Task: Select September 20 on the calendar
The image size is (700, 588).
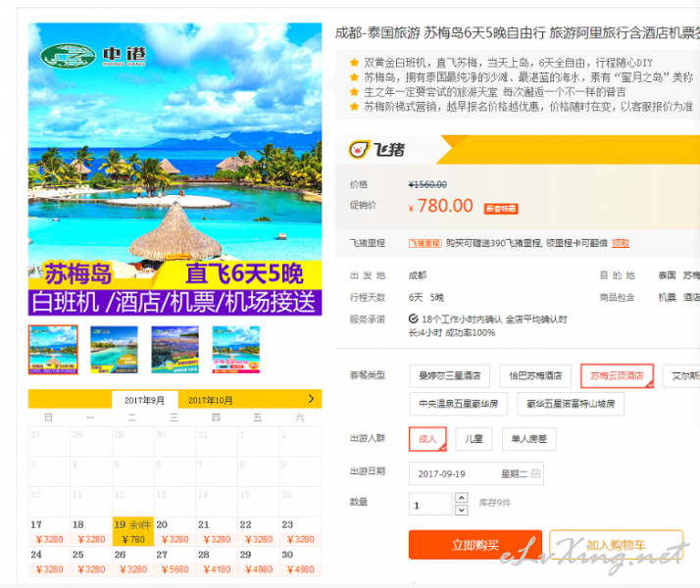Action: [175, 531]
